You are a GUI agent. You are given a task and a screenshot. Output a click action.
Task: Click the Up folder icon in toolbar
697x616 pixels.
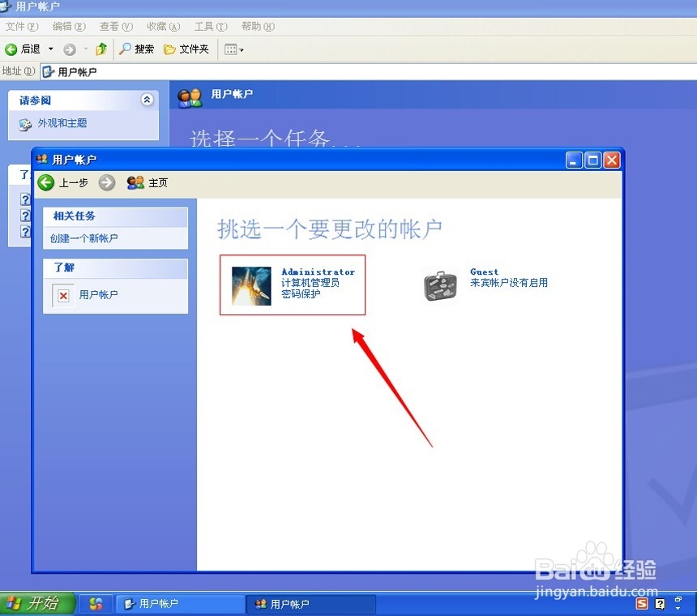(x=101, y=49)
